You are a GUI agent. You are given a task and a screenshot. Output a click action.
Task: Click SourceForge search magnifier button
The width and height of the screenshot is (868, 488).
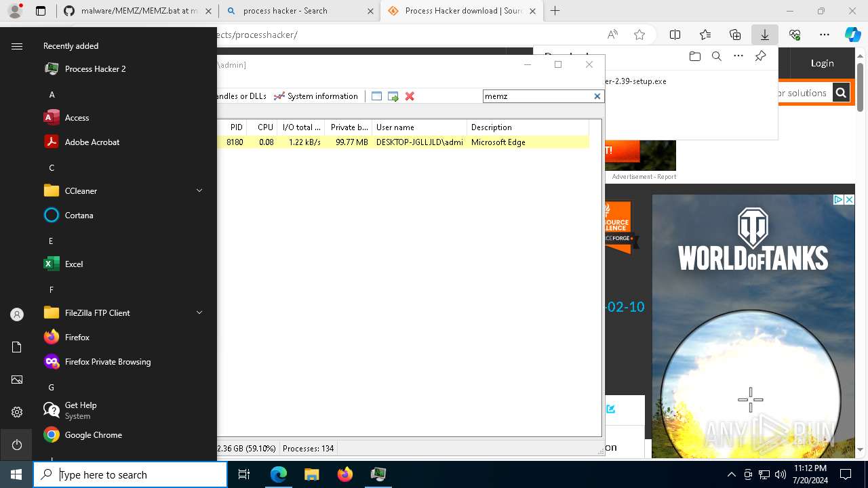pos(841,93)
